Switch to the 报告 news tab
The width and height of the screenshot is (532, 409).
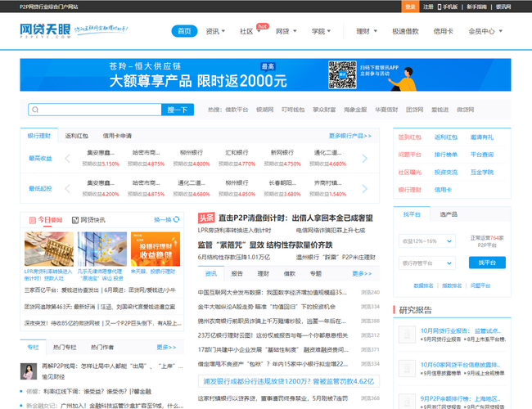point(237,274)
